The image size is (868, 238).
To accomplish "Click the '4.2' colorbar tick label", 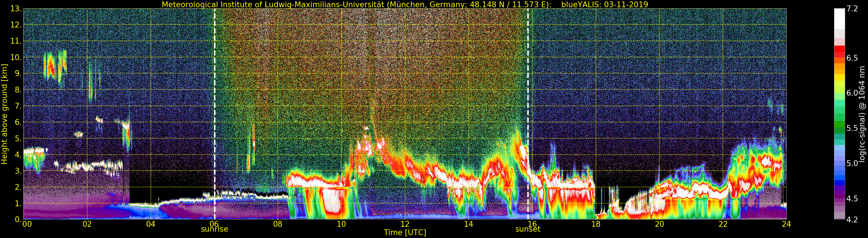I will [852, 220].
